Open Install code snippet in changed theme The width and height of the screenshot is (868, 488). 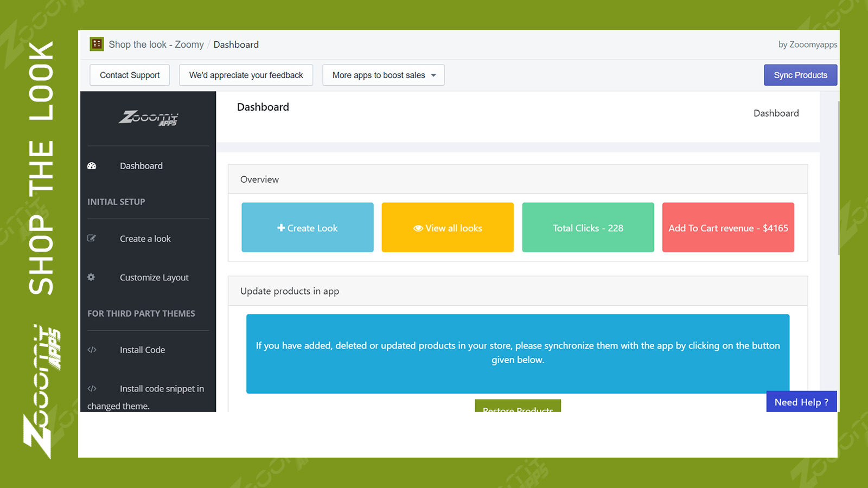(x=146, y=397)
